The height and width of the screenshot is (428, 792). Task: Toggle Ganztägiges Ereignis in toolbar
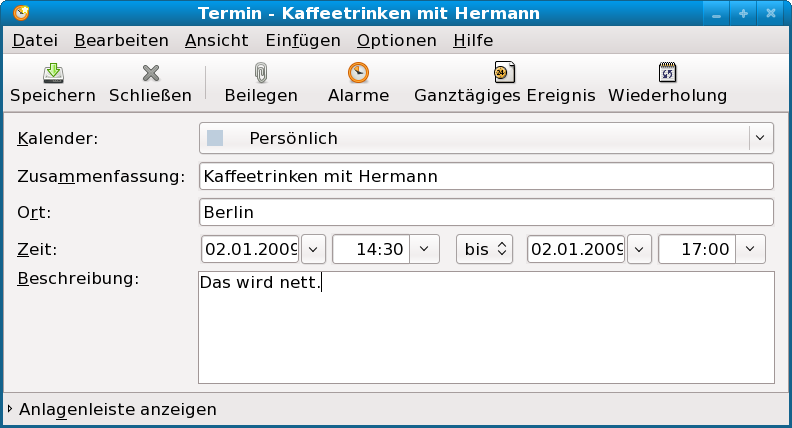[505, 73]
